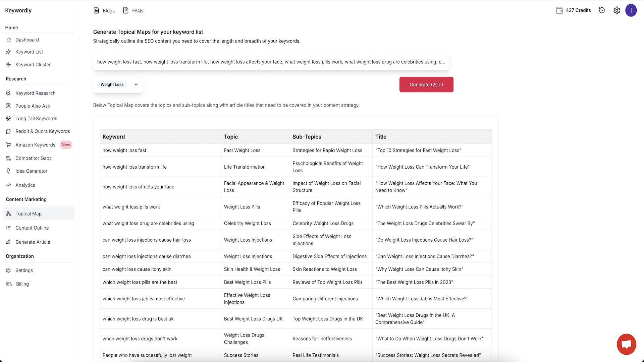The image size is (644, 362).
Task: Open the settings gear in header
Action: 616,10
